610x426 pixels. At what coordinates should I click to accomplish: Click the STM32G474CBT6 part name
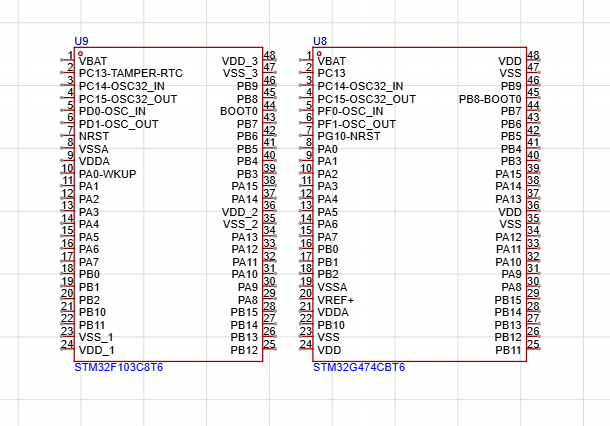click(x=359, y=367)
